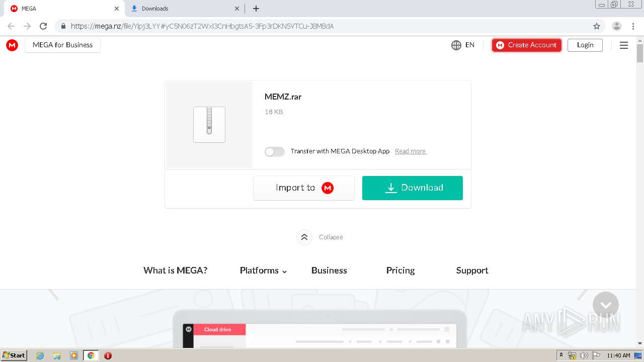Click the scrollbar down arrow
This screenshot has height=362, width=644.
point(640,344)
